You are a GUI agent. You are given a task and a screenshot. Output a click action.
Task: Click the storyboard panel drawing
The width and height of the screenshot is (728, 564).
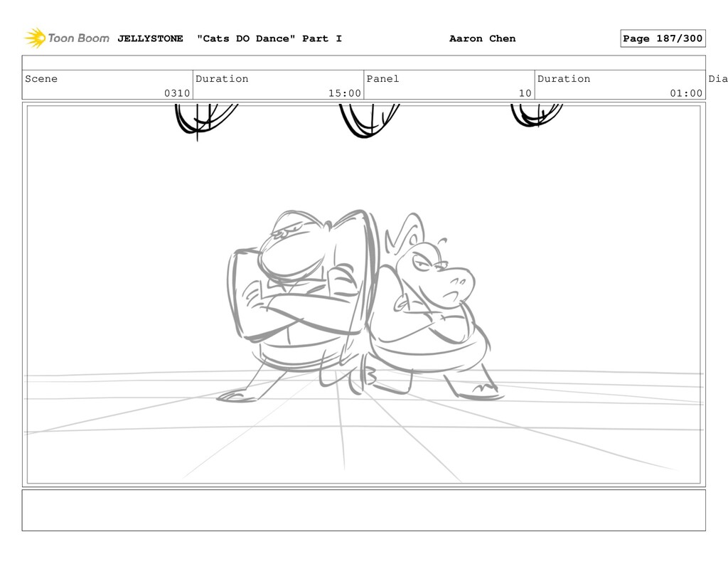point(363,294)
